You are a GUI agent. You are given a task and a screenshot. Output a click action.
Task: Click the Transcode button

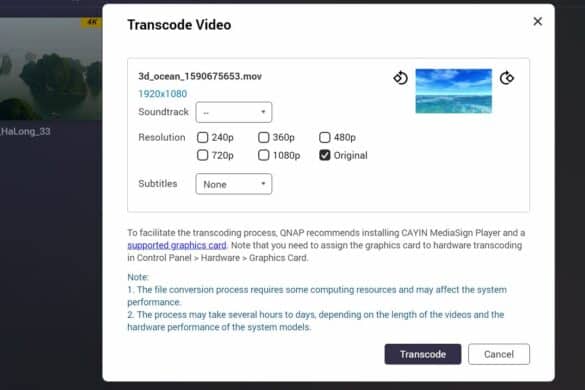423,354
